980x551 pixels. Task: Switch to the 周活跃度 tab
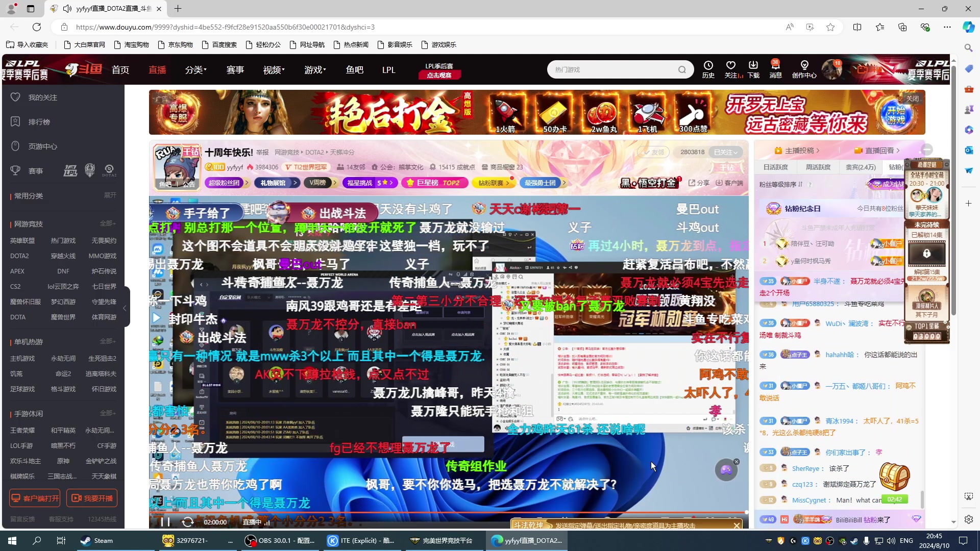pos(818,167)
